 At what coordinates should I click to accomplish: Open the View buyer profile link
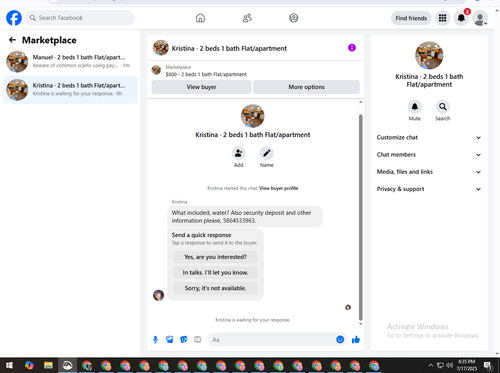pos(279,188)
